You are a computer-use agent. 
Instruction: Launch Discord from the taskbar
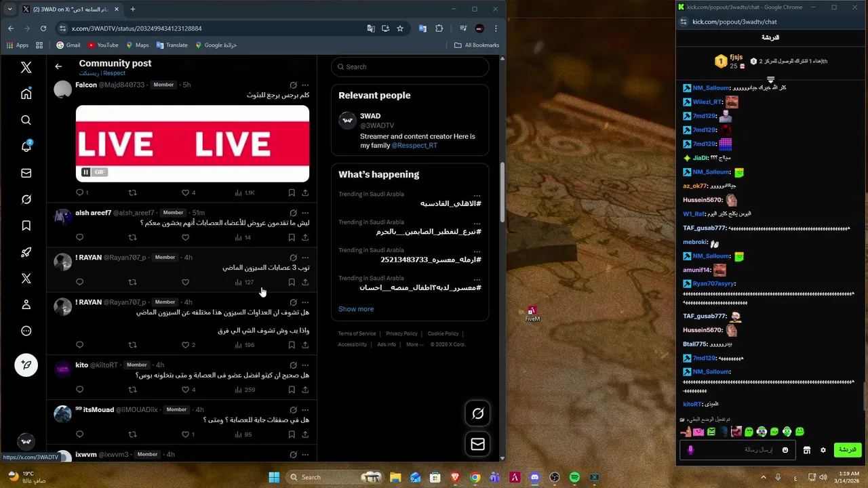click(x=534, y=477)
